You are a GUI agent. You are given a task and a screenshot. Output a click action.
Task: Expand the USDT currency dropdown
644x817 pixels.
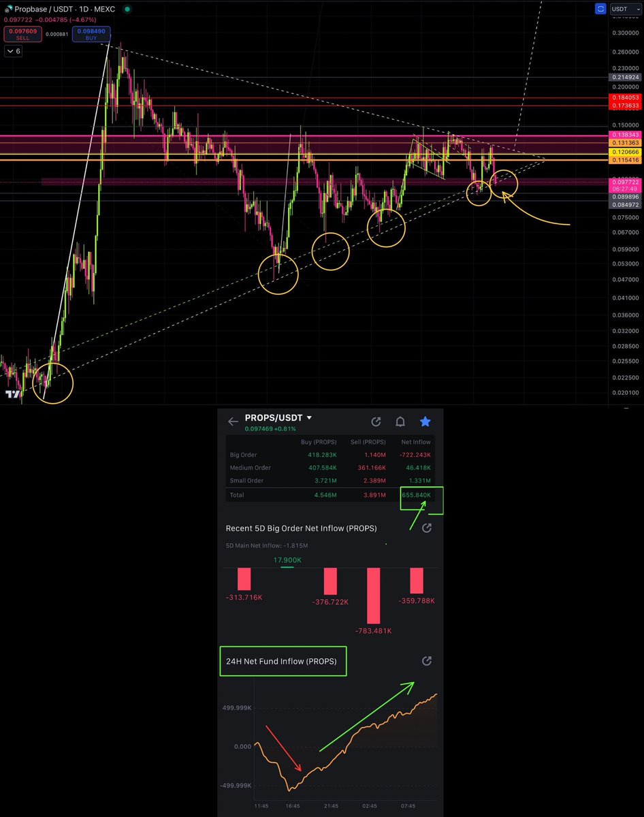(628, 9)
